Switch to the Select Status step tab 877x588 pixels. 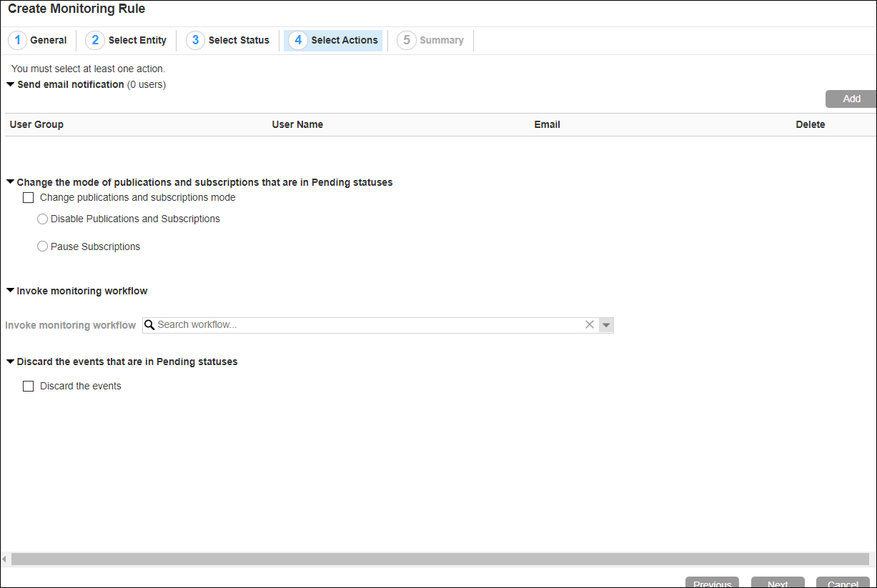tap(238, 40)
